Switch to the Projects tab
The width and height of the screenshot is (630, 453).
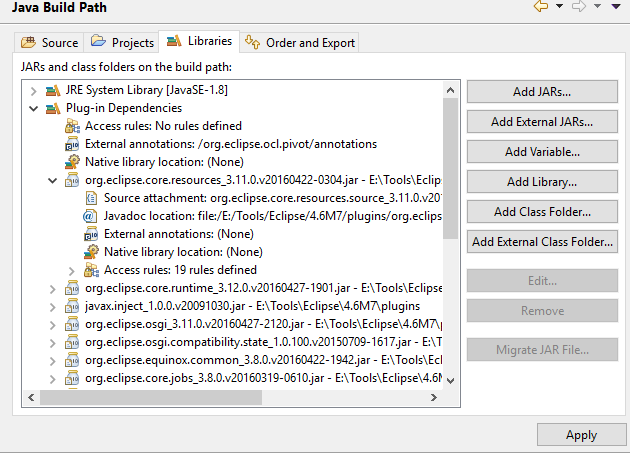(122, 42)
